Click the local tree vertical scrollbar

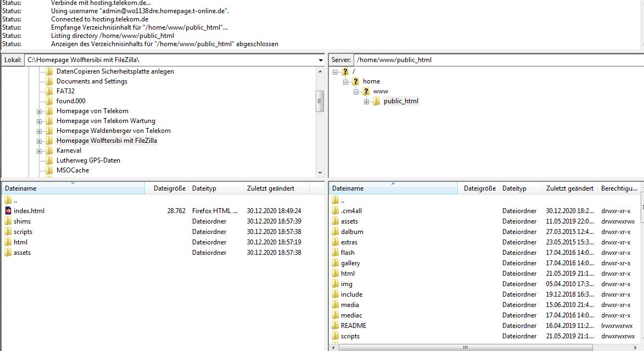click(320, 101)
